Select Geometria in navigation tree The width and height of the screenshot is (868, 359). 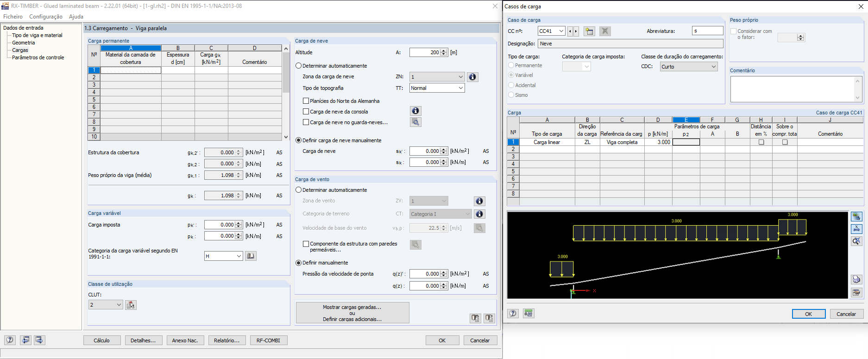point(23,43)
